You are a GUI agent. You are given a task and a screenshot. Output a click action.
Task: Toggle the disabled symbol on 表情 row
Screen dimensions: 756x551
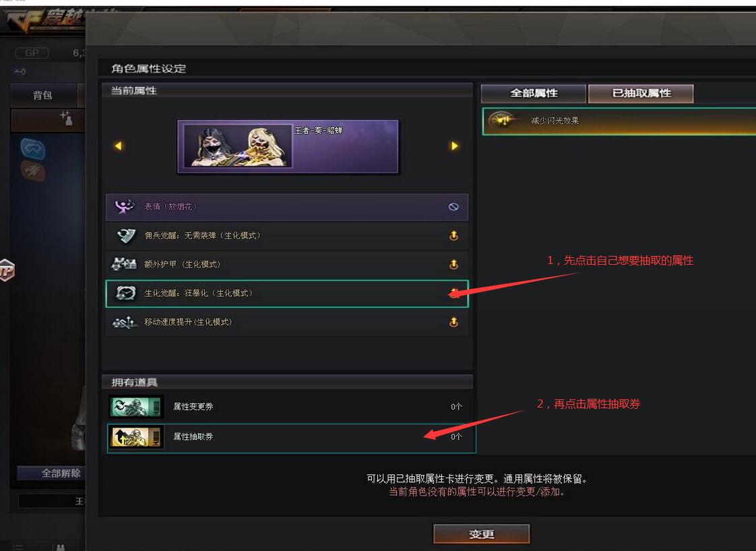tap(453, 207)
